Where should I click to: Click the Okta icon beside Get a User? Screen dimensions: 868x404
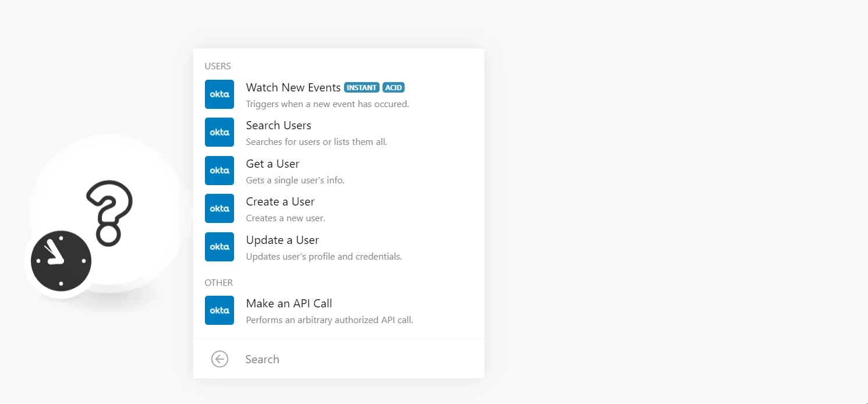click(x=219, y=171)
